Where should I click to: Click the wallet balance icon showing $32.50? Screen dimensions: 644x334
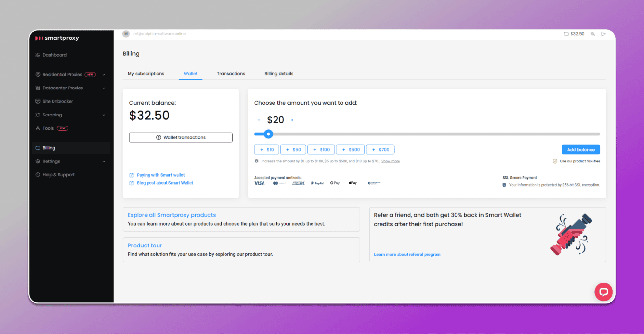[566, 34]
